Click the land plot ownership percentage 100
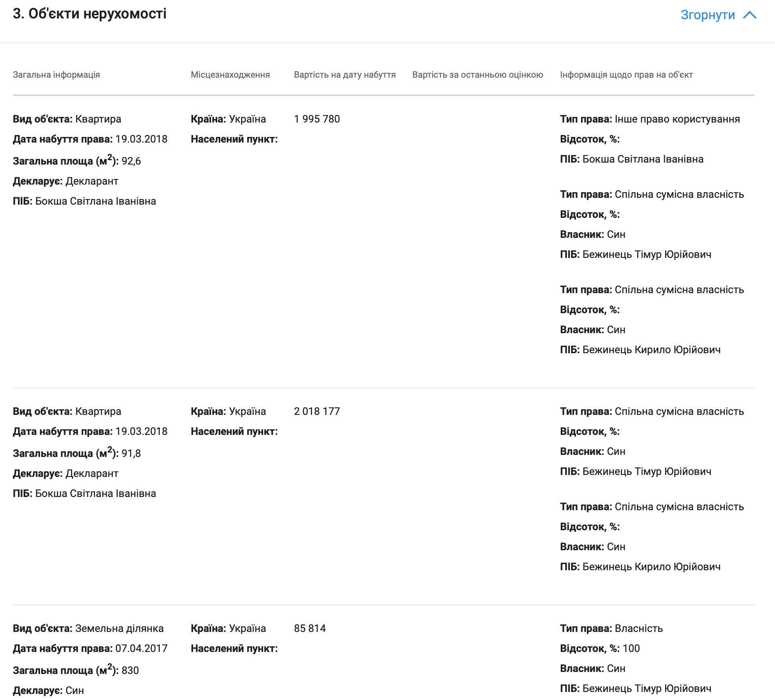 pyautogui.click(x=631, y=648)
